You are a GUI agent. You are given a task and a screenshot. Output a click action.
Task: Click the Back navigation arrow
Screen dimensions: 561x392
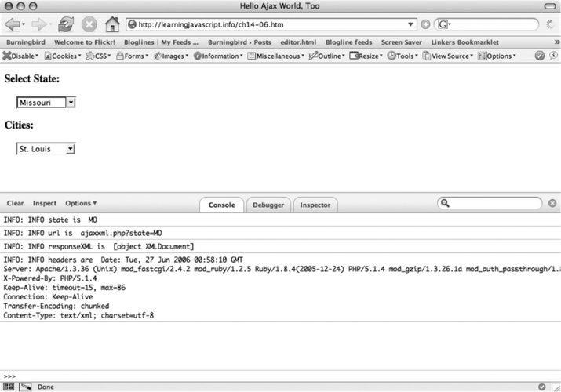13,24
